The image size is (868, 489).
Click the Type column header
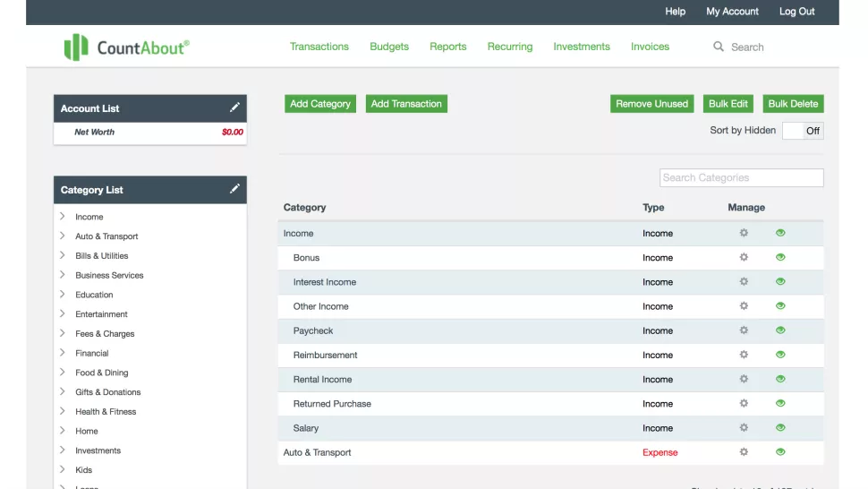(x=653, y=207)
